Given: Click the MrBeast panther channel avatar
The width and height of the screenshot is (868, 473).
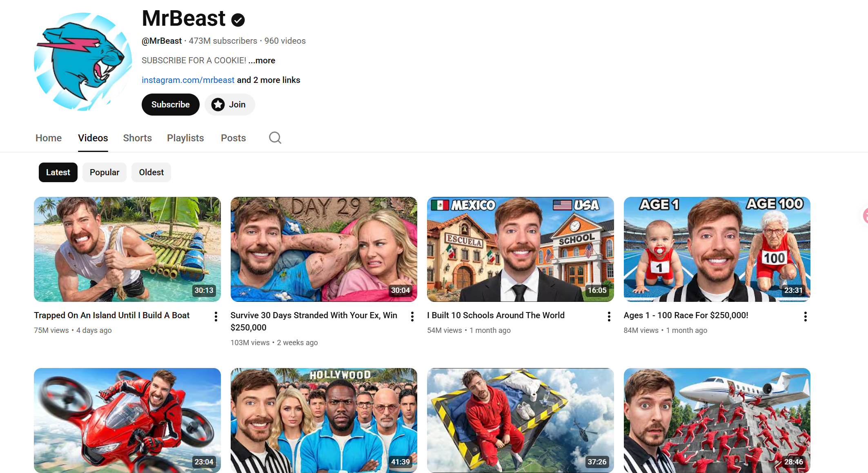Looking at the screenshot, I should coord(83,62).
